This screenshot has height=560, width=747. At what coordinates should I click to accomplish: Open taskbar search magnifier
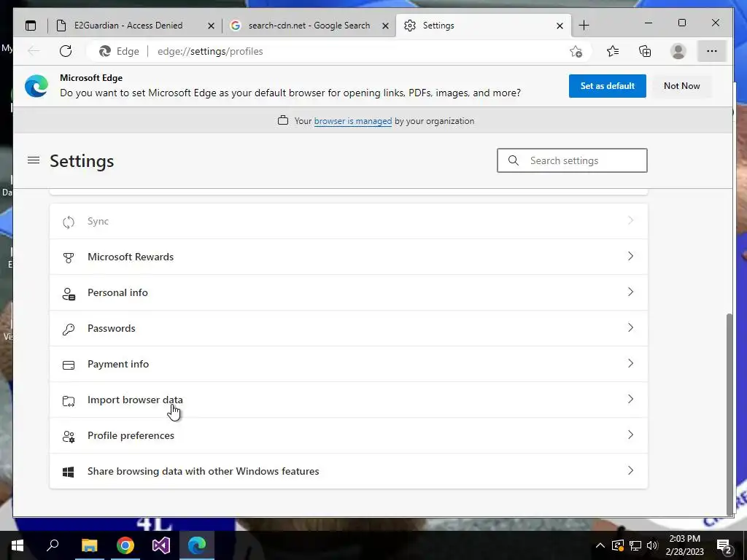tap(53, 545)
